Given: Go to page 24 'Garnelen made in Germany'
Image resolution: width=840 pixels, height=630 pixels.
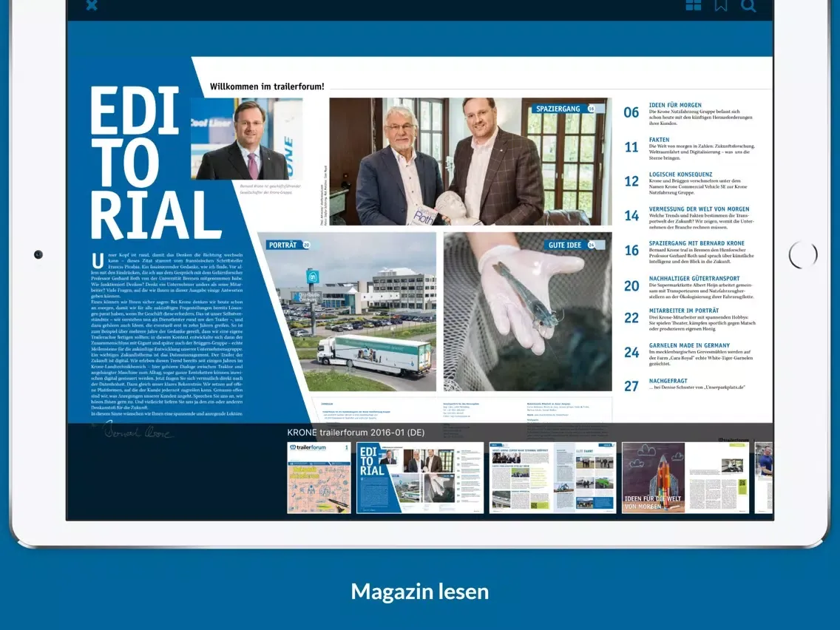Looking at the screenshot, I should tap(689, 354).
